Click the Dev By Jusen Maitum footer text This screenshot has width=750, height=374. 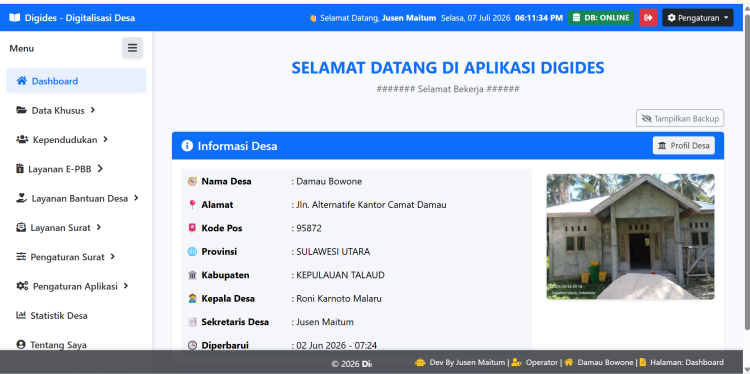click(467, 363)
